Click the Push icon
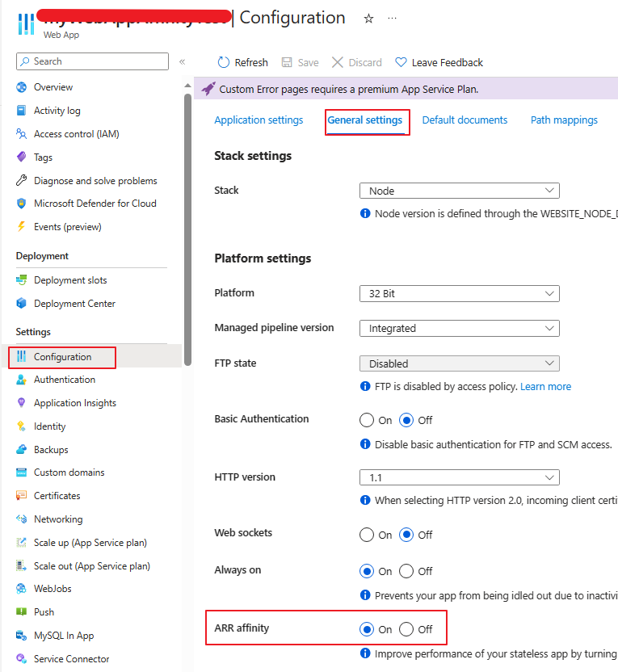 coord(22,611)
